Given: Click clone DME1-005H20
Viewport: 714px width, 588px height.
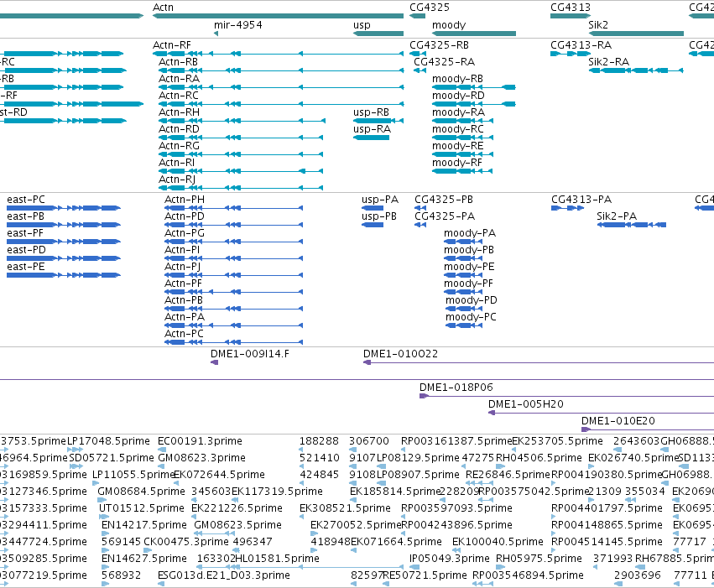Looking at the screenshot, I should [526, 404].
